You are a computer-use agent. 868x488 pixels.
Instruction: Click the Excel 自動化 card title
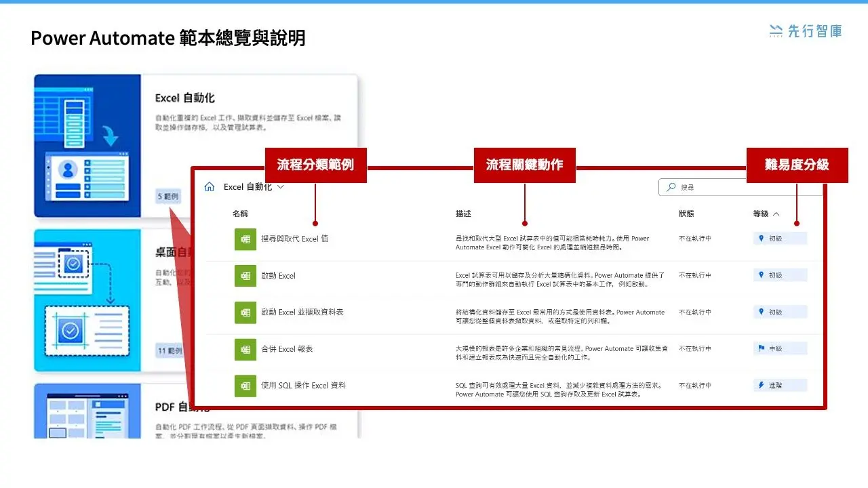[x=185, y=98]
